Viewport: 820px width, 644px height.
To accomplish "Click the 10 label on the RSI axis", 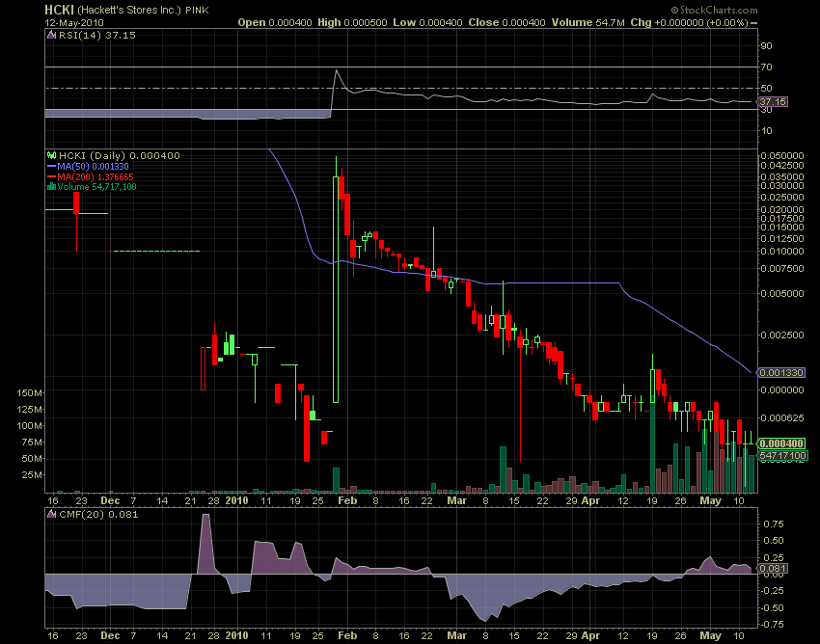I will point(766,131).
